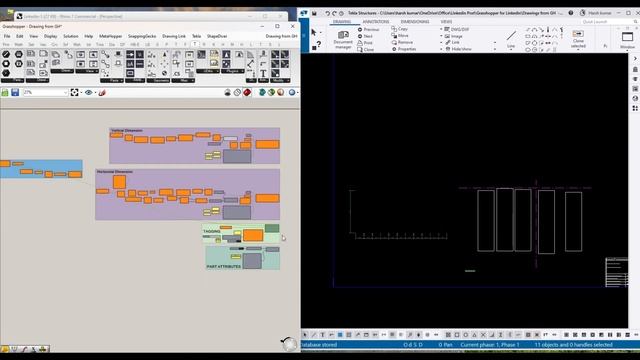Open Properties in Tekla ribbon
The width and height of the screenshot is (640, 360).
pyautogui.click(x=404, y=49)
